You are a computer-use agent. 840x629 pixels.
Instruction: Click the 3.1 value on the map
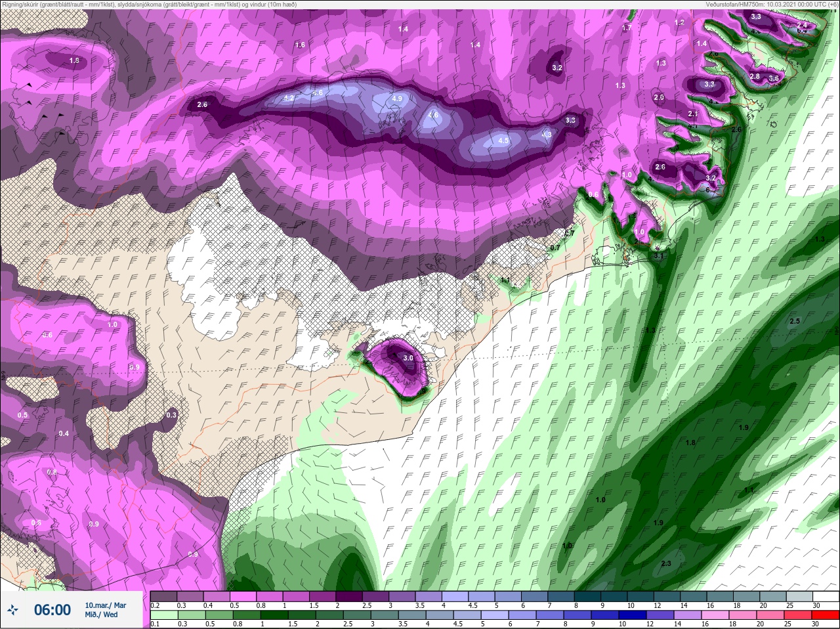[658, 256]
